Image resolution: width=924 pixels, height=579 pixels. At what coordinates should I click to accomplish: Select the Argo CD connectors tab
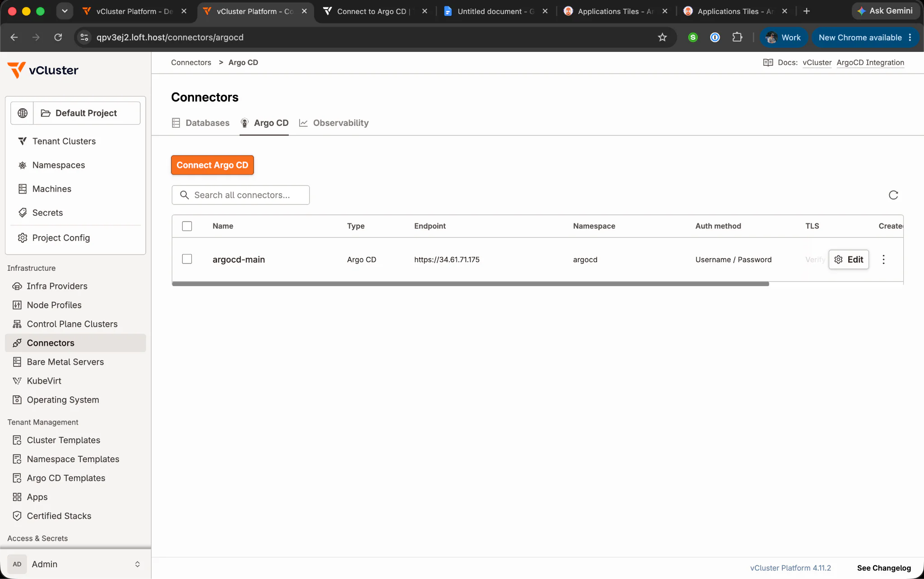point(264,123)
